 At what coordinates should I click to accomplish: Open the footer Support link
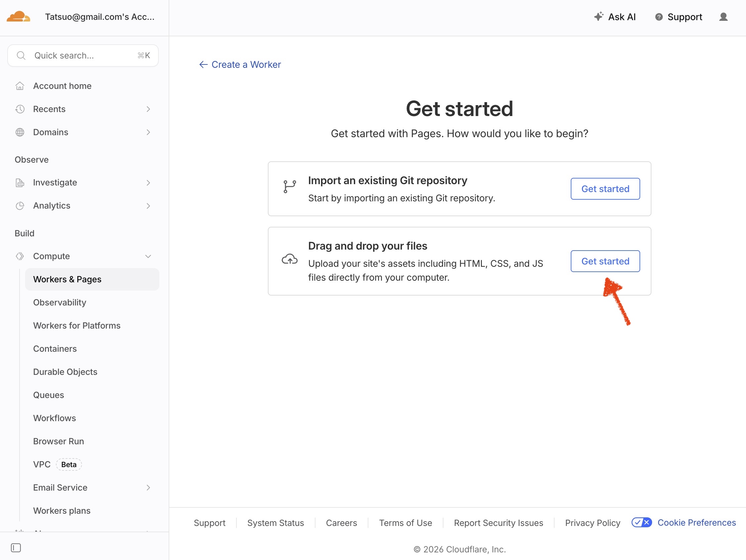pyautogui.click(x=209, y=523)
